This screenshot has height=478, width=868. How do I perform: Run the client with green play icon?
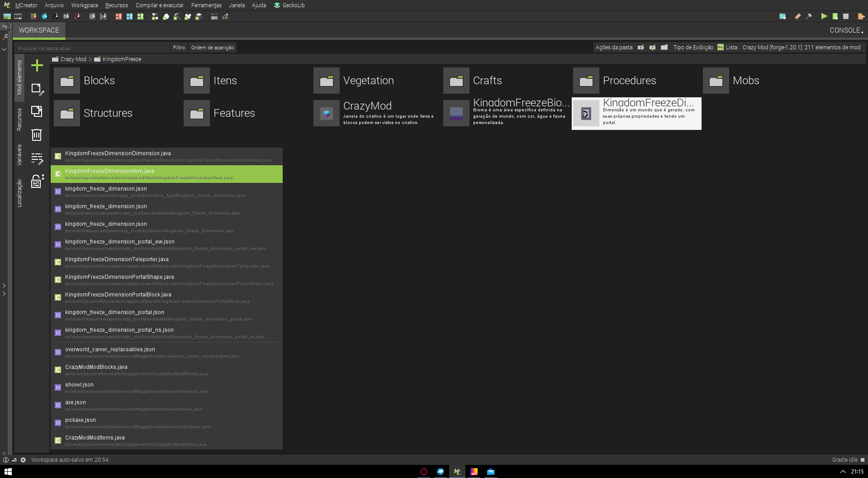pos(824,16)
